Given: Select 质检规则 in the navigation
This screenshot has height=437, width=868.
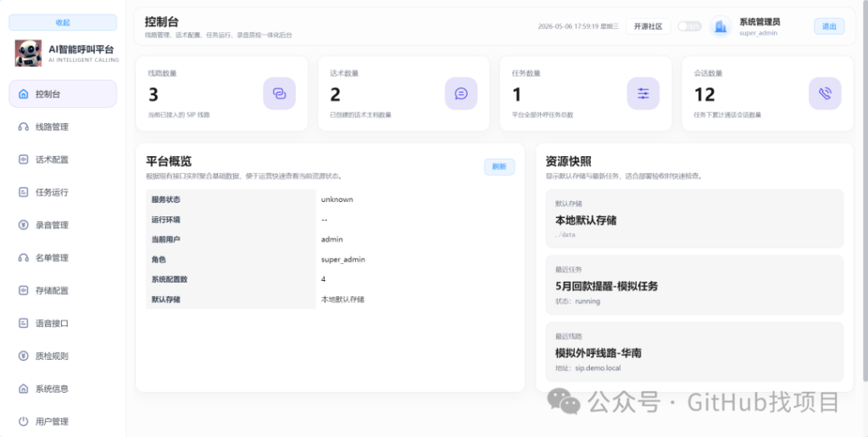Looking at the screenshot, I should coord(63,356).
